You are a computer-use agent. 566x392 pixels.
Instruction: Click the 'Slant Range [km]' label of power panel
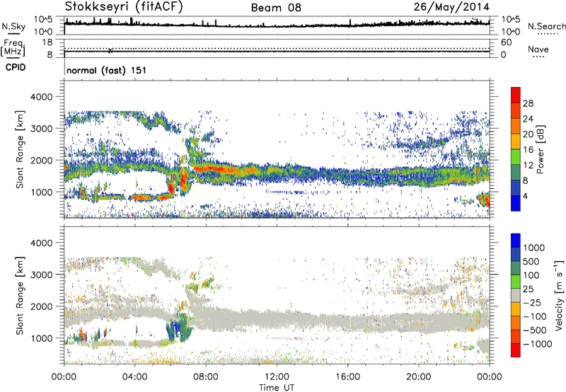pos(20,149)
